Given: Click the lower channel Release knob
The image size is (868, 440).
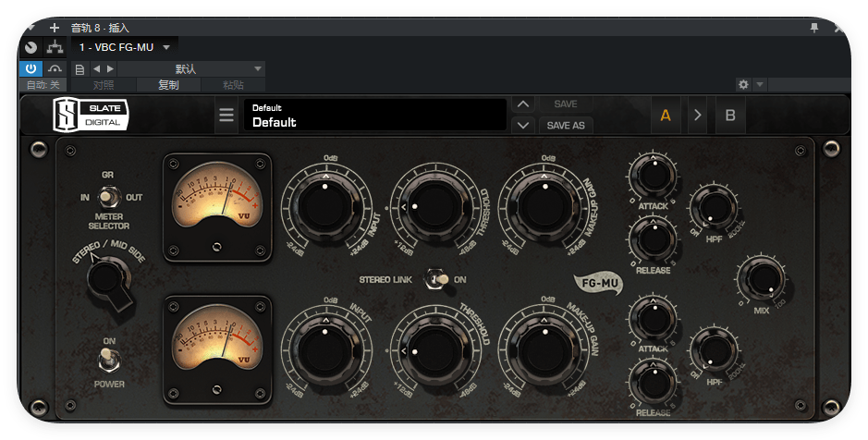Looking at the screenshot, I should 653,383.
